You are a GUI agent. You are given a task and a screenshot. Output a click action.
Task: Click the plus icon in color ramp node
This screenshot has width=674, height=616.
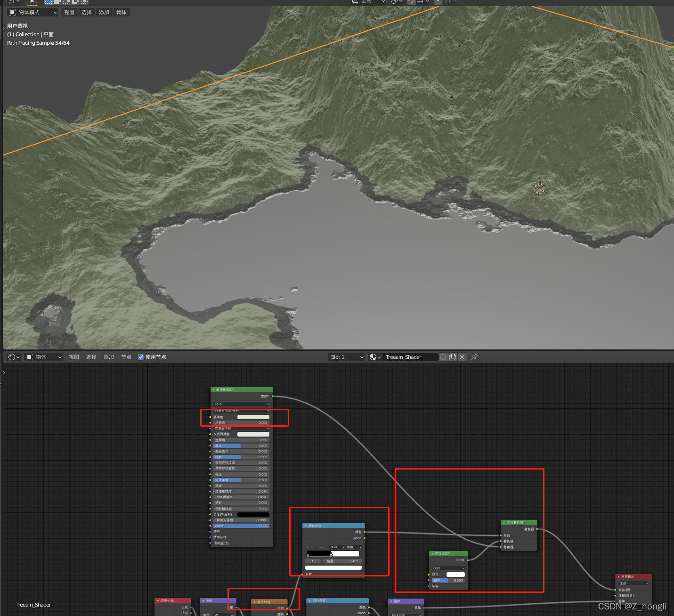click(x=308, y=547)
